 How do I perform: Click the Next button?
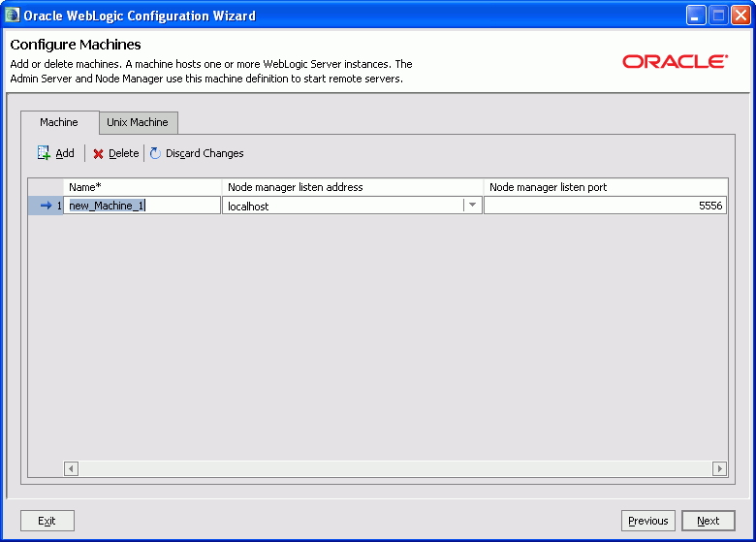pyautogui.click(x=709, y=521)
